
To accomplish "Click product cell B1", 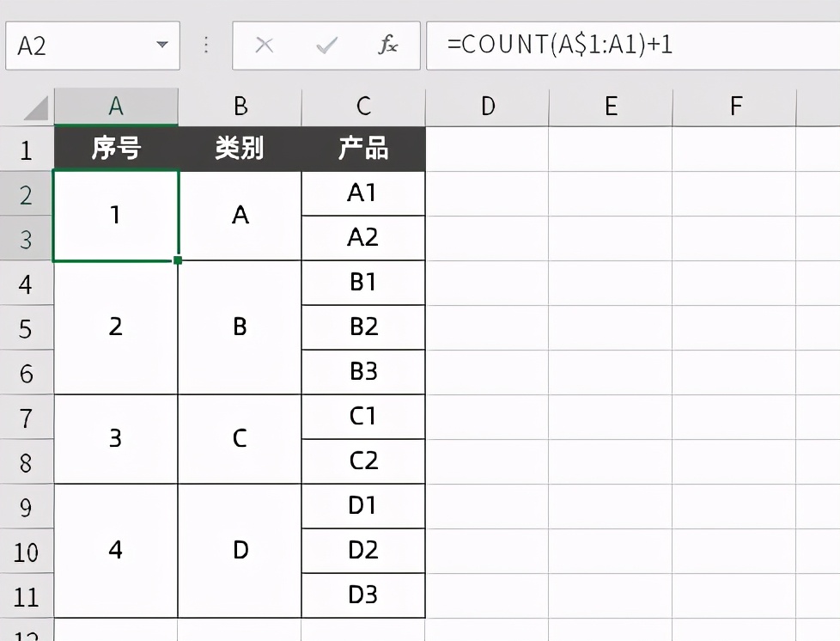I will pos(363,283).
